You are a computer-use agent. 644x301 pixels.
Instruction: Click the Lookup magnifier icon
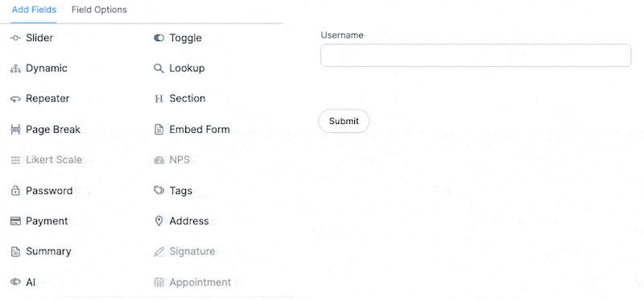(159, 68)
